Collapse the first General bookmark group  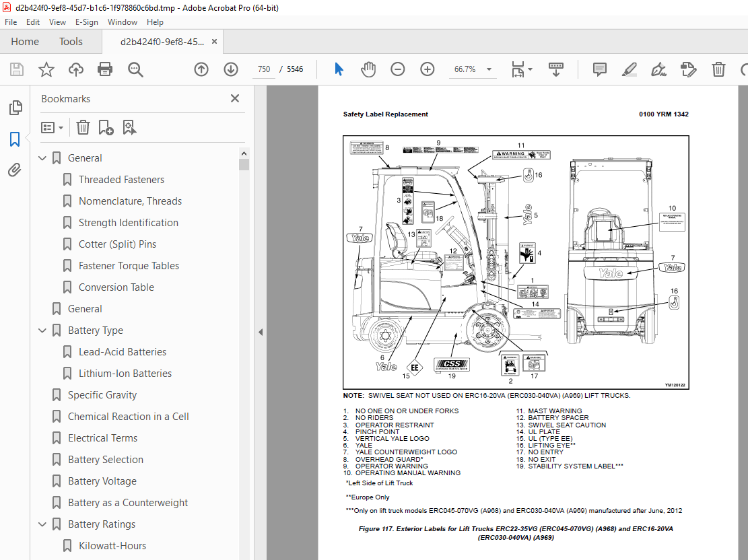[42, 158]
